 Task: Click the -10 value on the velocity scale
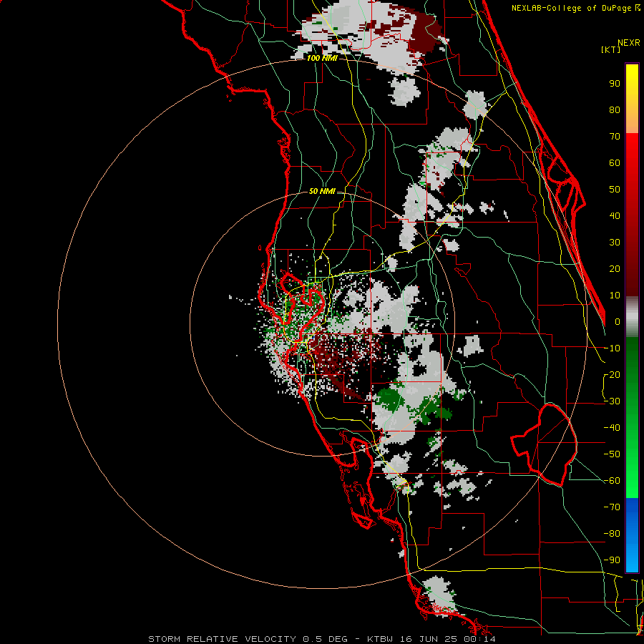(x=612, y=348)
